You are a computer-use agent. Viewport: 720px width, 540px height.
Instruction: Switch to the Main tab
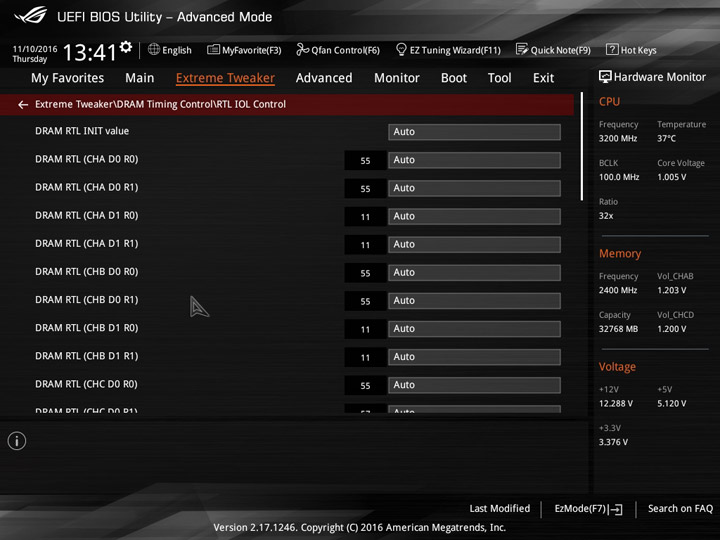[140, 78]
